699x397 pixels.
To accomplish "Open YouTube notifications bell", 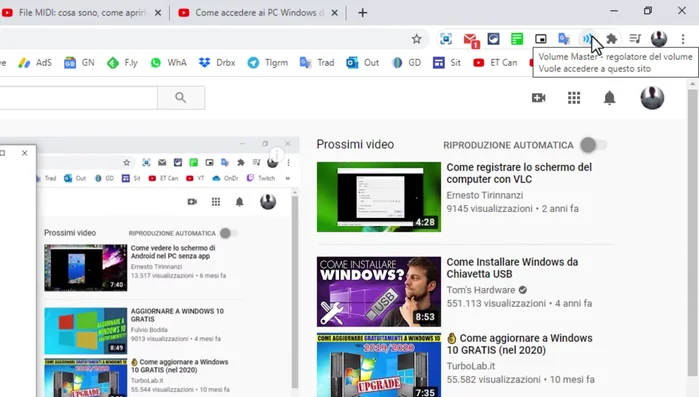I will pyautogui.click(x=609, y=98).
